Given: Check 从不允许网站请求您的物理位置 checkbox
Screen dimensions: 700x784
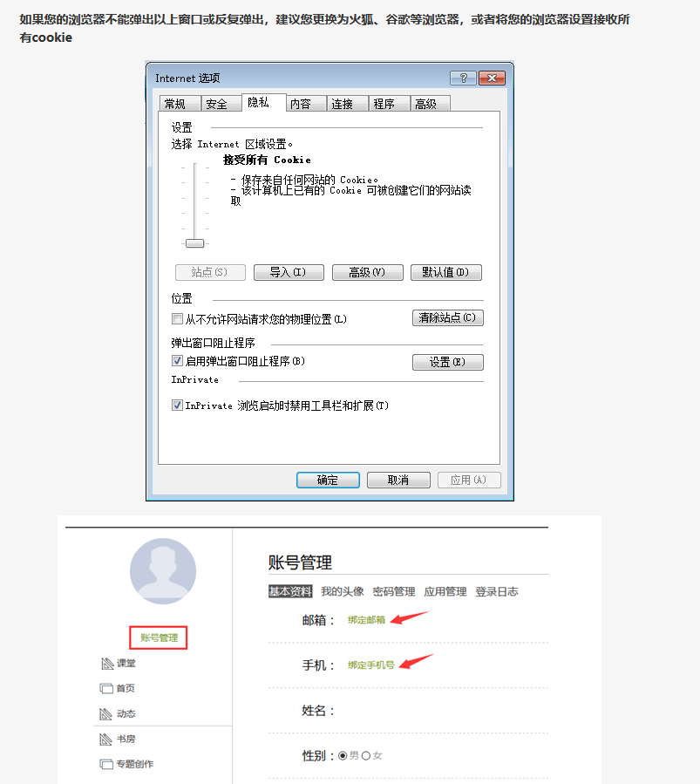Looking at the screenshot, I should tap(178, 319).
